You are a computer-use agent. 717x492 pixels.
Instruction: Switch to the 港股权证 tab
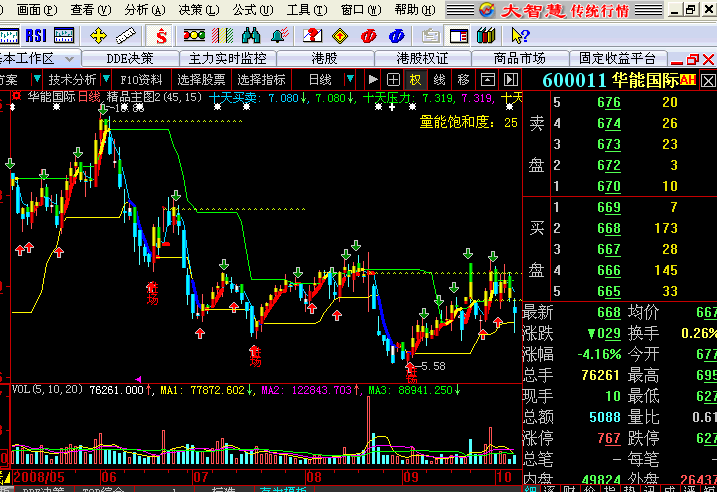tap(422, 59)
